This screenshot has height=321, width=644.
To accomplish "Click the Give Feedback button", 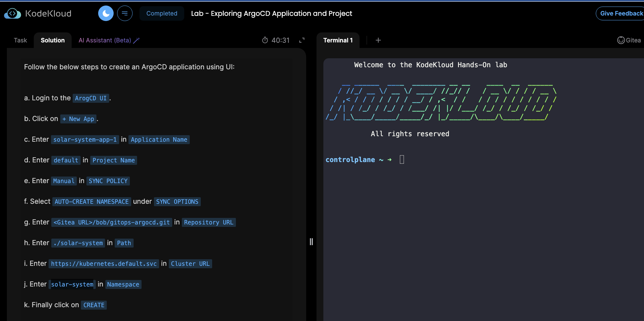I will [x=621, y=13].
